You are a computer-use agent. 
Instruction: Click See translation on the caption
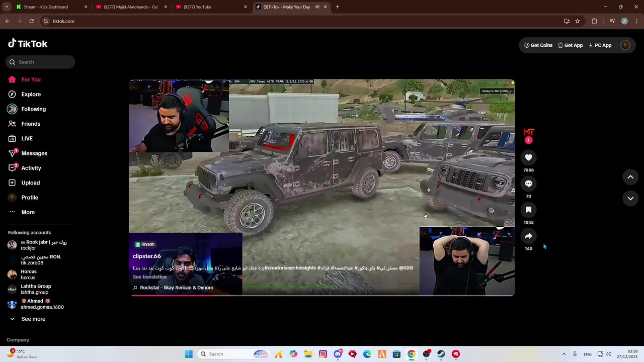point(149,277)
